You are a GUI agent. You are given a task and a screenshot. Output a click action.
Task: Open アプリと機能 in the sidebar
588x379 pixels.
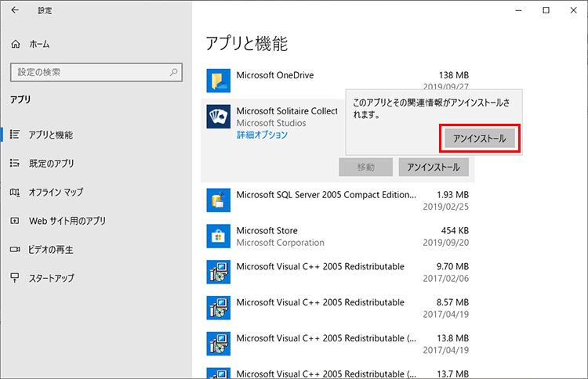[x=50, y=135]
